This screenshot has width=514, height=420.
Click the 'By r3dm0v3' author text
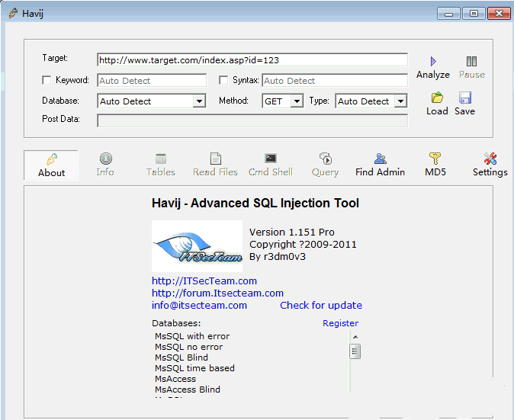pos(278,257)
